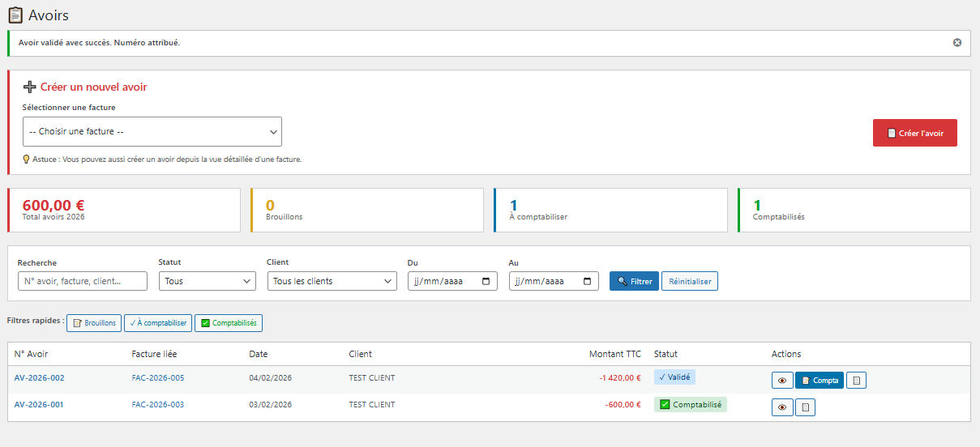
Task: Open linked invoice FAC-2026-003
Action: [x=157, y=405]
